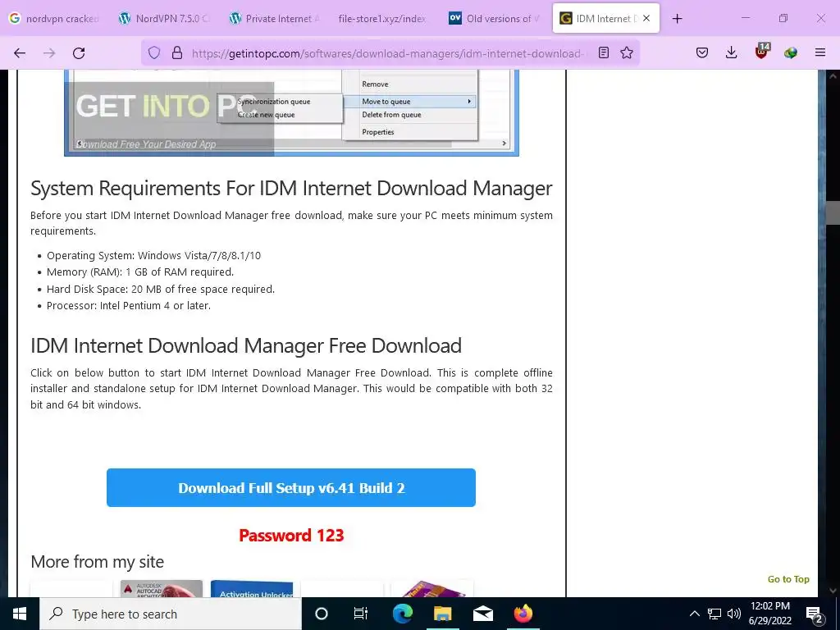Screen dimensions: 840x630
Task: Close the IDM Internet tab
Action: (x=646, y=18)
